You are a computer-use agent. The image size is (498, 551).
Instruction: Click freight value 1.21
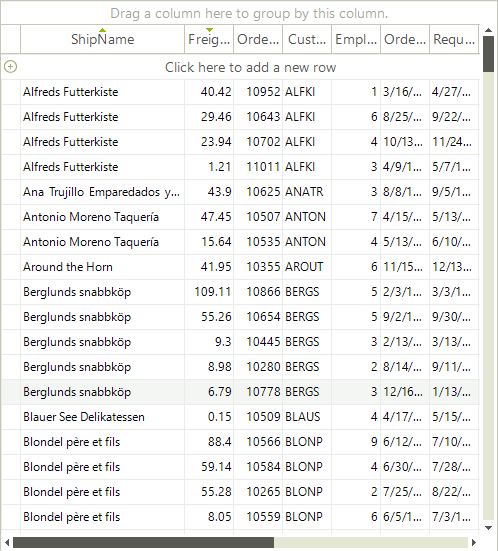coord(220,167)
